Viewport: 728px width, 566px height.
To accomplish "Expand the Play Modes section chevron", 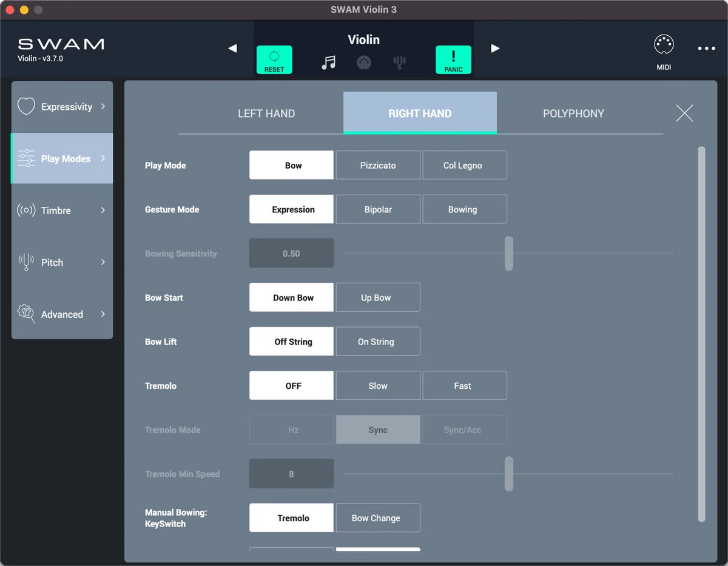I will point(103,158).
